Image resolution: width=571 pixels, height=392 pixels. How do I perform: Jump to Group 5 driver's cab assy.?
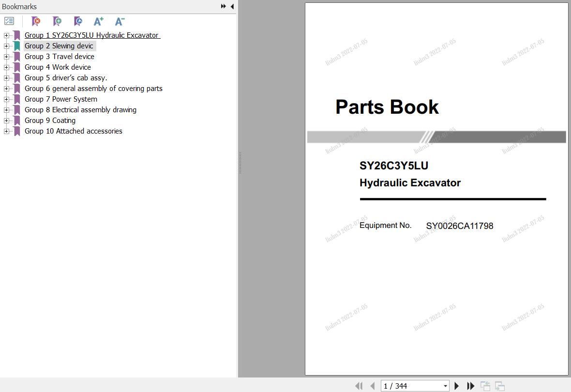click(x=66, y=78)
